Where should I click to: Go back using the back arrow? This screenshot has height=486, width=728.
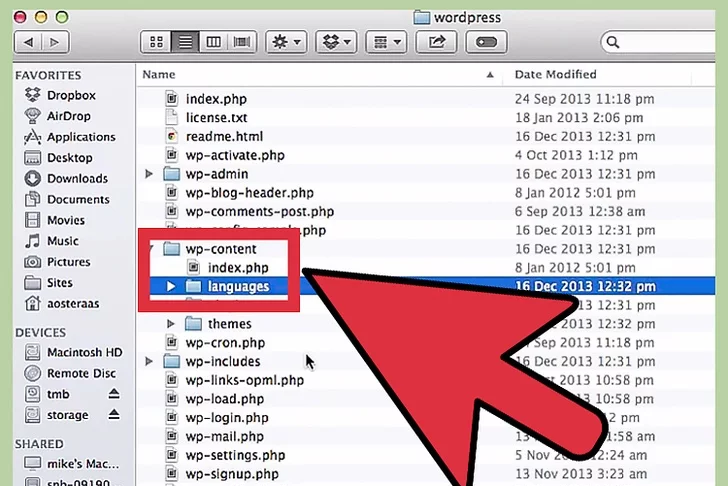(28, 42)
